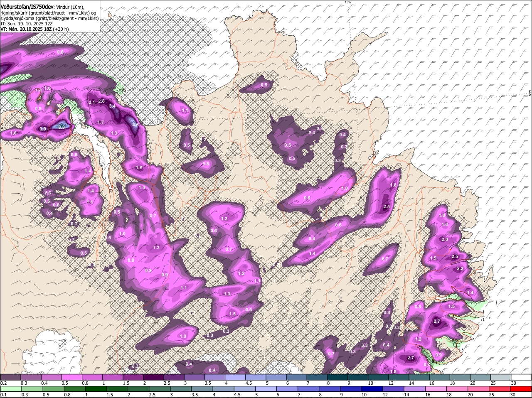Screen dimensions: 532x398
Task: Click the '0.2' label on upper legend
Action: point(3,383)
